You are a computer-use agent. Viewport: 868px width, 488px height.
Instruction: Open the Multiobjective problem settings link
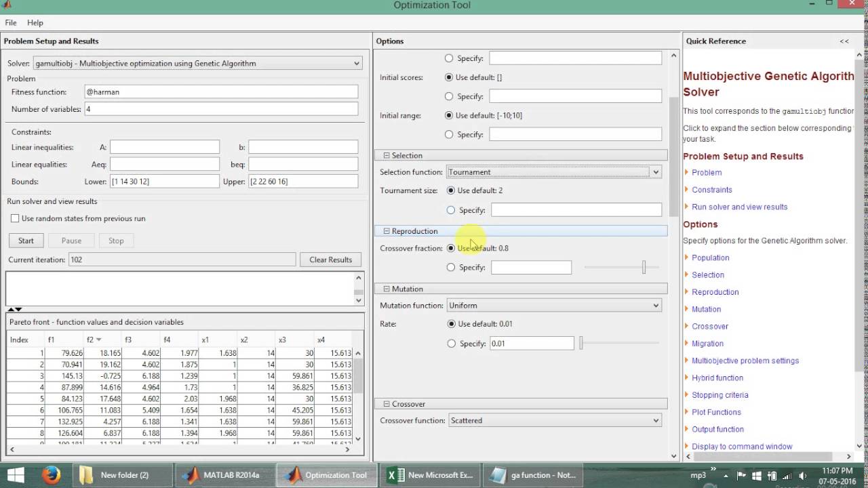745,361
